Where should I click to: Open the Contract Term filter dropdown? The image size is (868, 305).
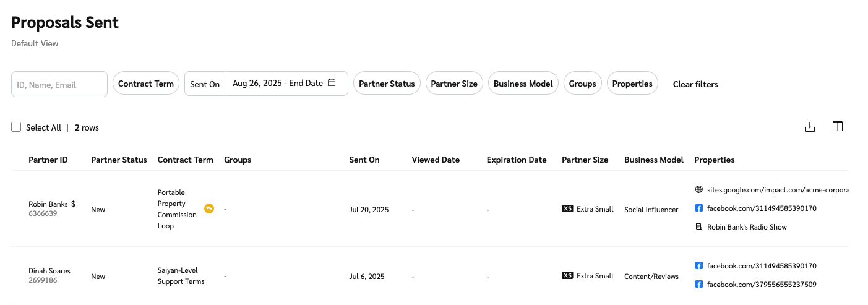146,84
